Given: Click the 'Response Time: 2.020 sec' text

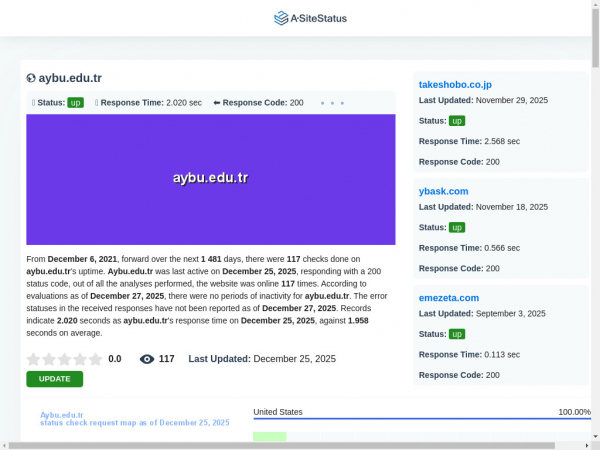Looking at the screenshot, I should (x=151, y=103).
